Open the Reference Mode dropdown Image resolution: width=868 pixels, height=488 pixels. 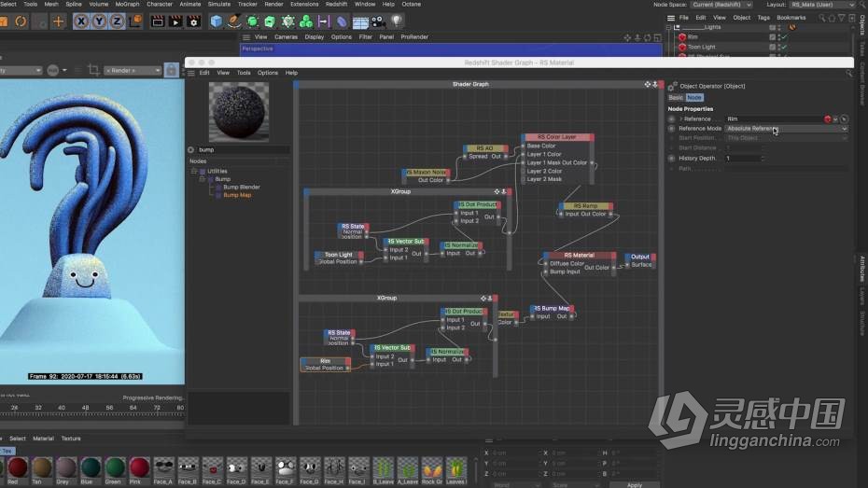786,129
